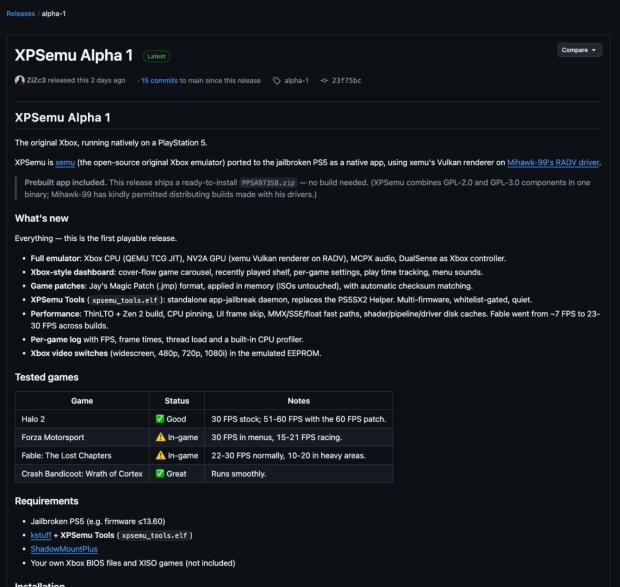Click the Requirements heading
Viewport: 620px width, 587px height.
pos(47,501)
